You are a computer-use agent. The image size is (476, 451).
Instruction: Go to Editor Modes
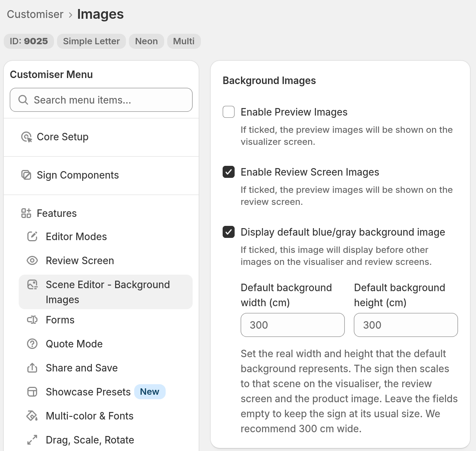(x=106, y=236)
